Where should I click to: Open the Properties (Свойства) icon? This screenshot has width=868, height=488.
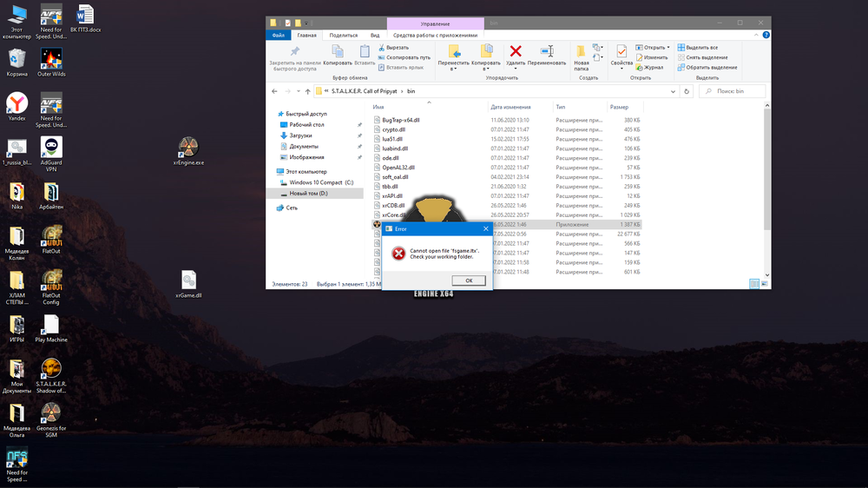coord(621,53)
